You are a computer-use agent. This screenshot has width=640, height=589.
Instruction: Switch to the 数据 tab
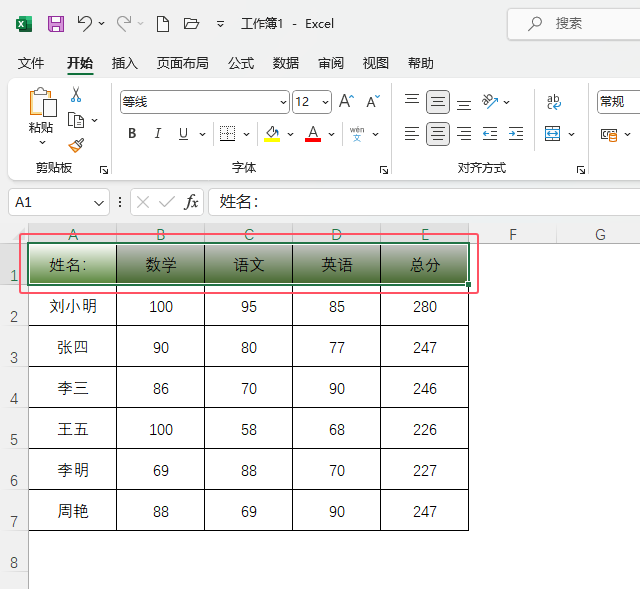[286, 63]
